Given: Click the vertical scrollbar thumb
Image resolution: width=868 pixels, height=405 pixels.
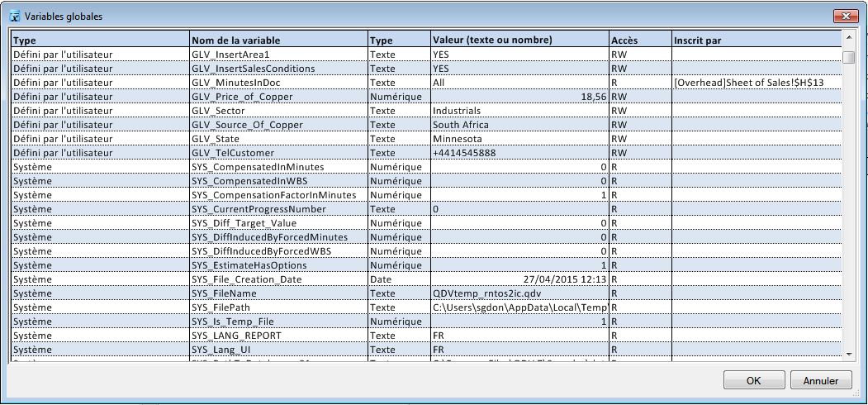Looking at the screenshot, I should tap(848, 58).
